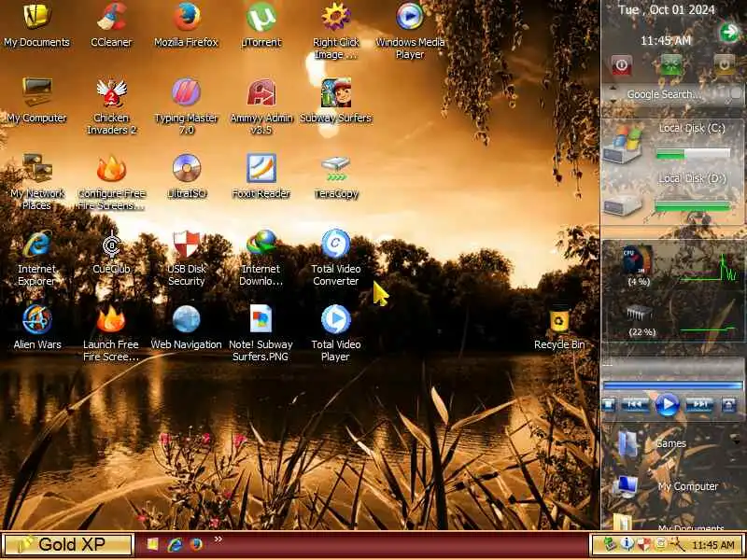Expand quick launch overflow chevron
Screen dimensions: 747x560
(x=218, y=539)
